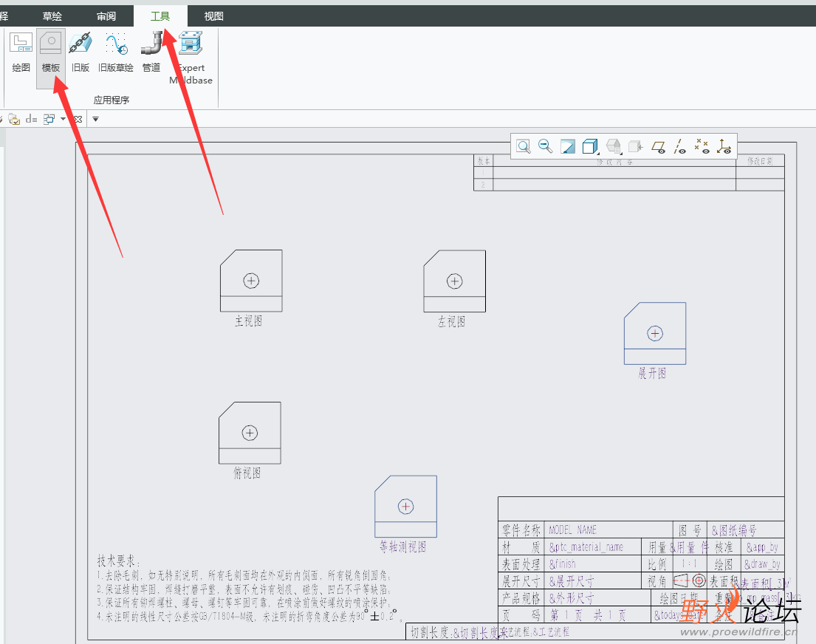Click technical requirement line 1 about 去除毛刺
This screenshot has height=644, width=816.
pos(244,575)
